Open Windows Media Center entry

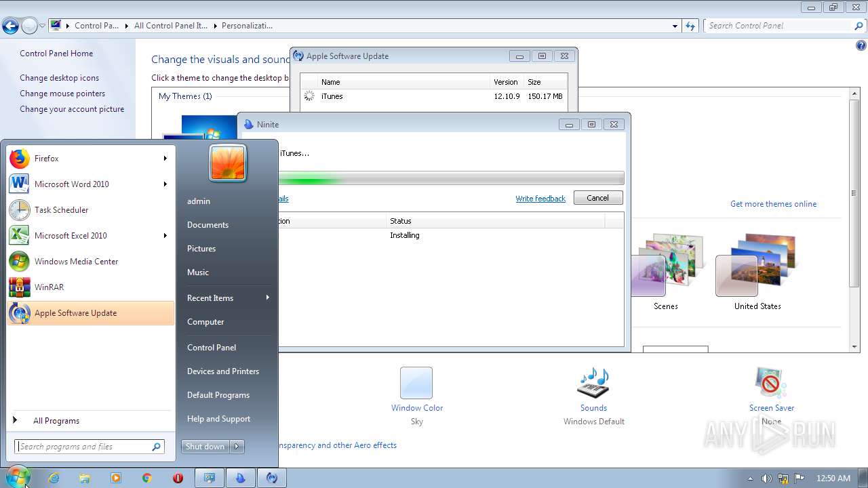91,262
